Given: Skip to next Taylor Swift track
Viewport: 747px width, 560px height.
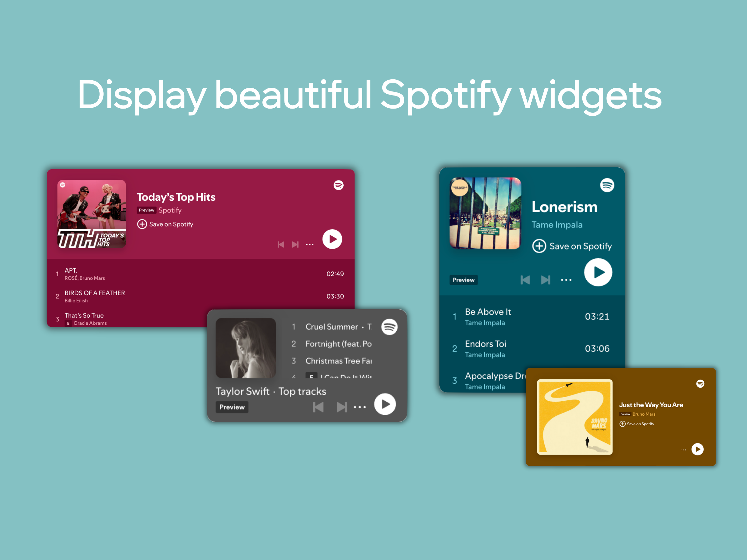Looking at the screenshot, I should [342, 407].
